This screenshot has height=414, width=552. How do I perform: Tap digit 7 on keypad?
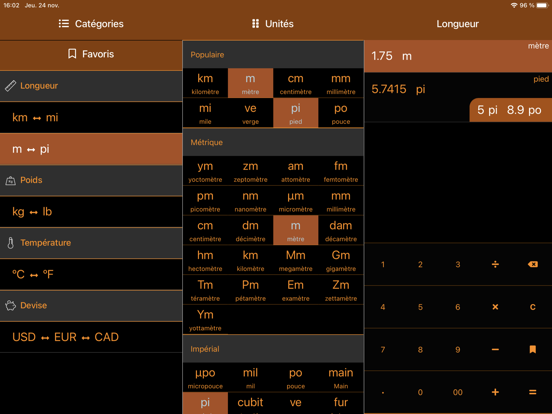[x=383, y=349]
